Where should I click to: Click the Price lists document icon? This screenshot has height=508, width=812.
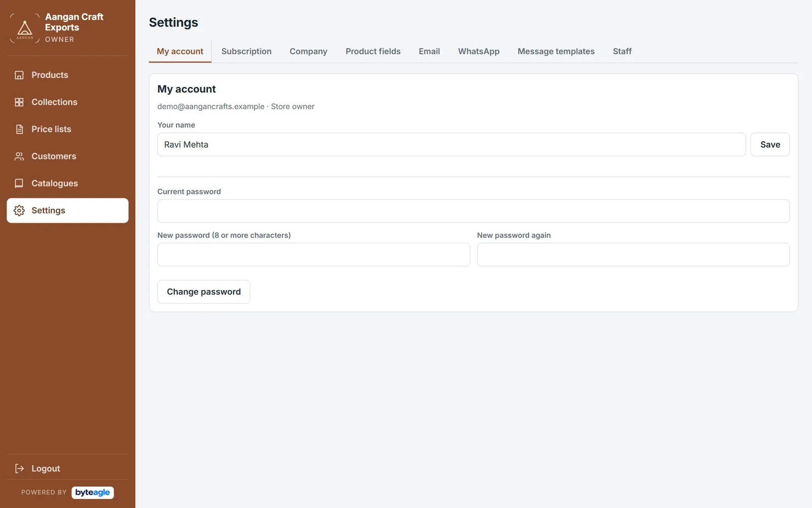[19, 129]
